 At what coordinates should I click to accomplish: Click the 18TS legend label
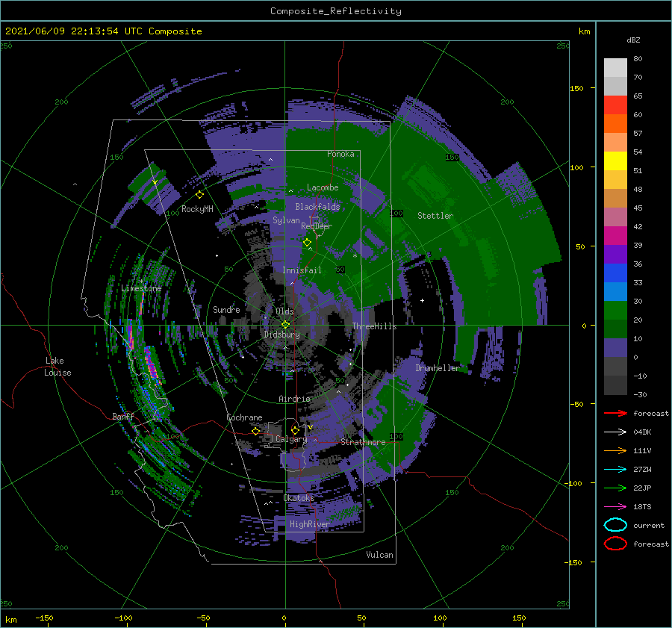pos(642,507)
